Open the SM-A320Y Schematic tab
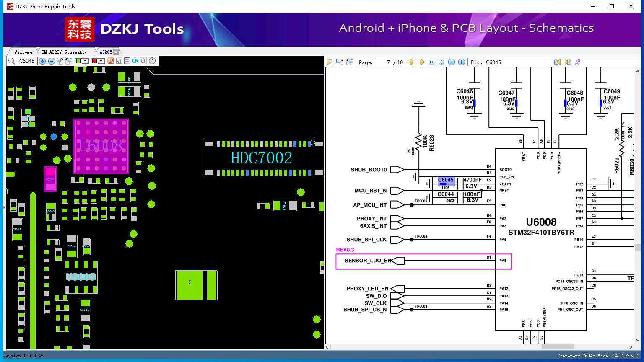 tap(64, 52)
